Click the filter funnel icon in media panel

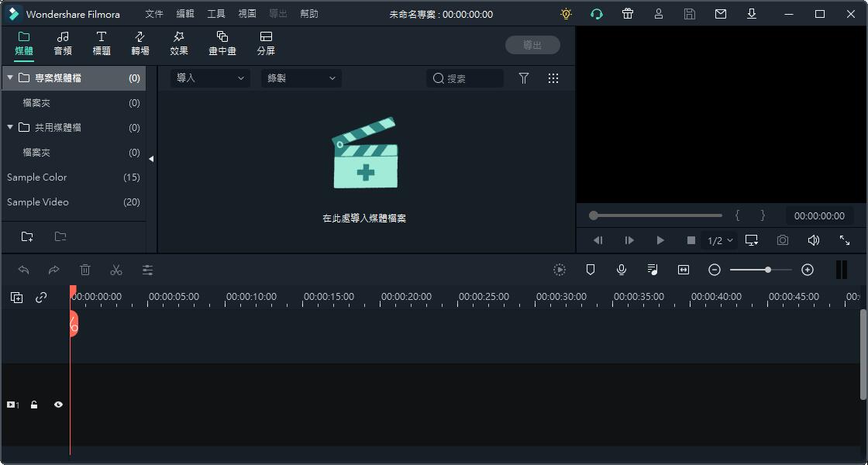click(x=524, y=78)
